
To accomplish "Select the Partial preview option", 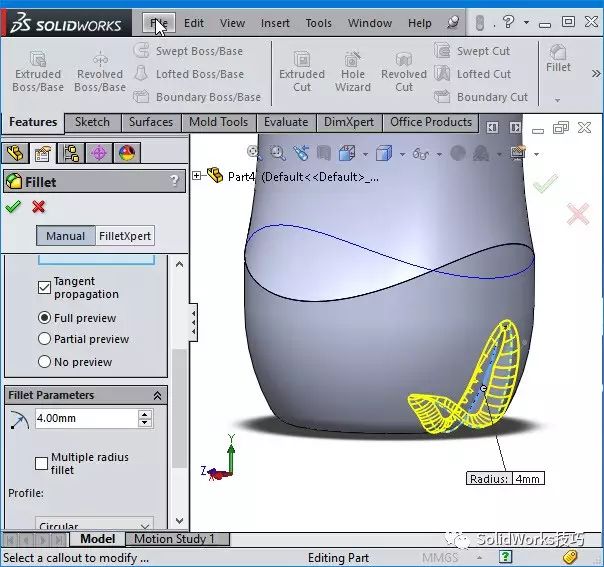I will (44, 339).
